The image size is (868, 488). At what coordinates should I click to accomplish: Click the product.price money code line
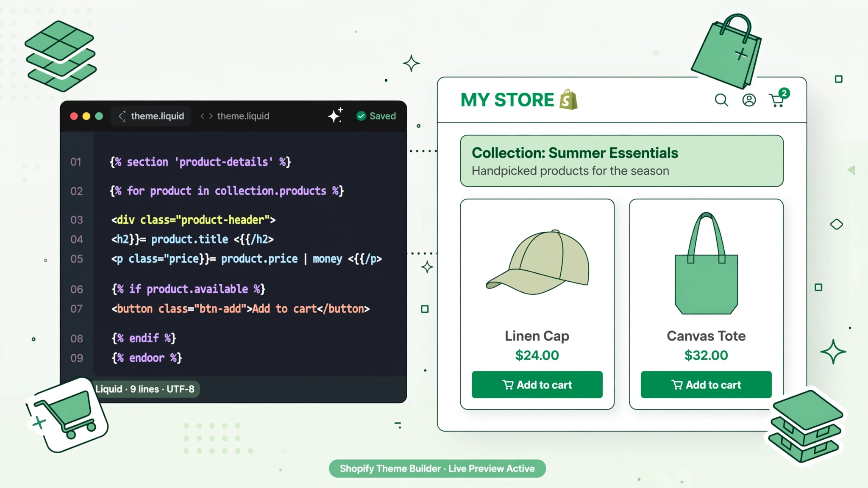(x=246, y=259)
